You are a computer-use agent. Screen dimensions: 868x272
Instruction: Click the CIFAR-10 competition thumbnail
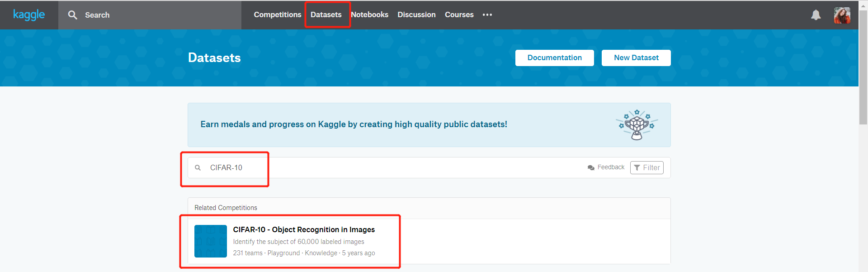tap(211, 241)
